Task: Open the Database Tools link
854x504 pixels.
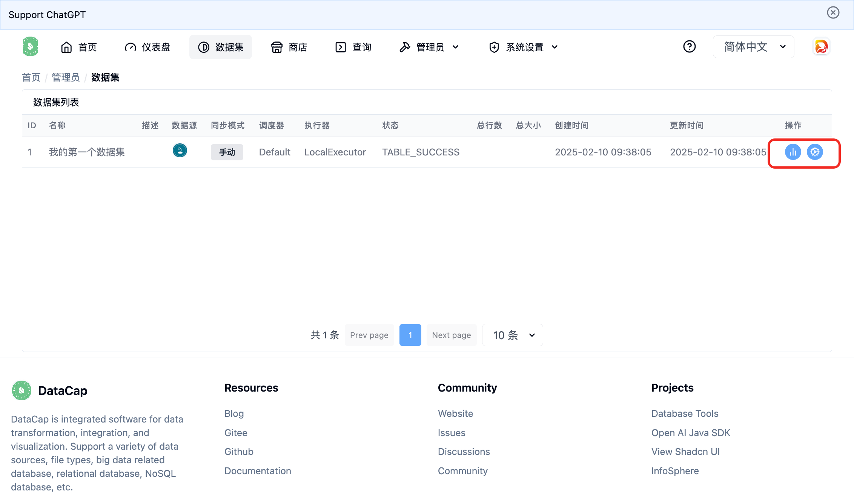Action: click(685, 413)
